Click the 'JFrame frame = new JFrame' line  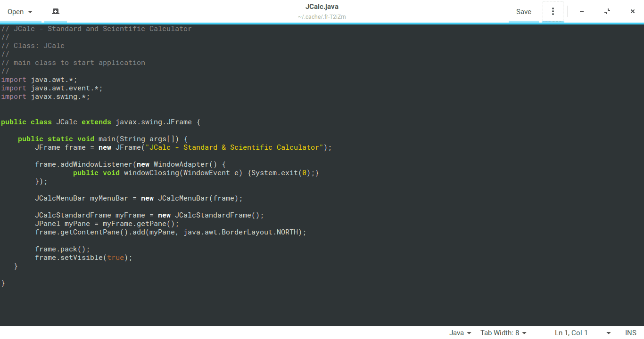183,147
